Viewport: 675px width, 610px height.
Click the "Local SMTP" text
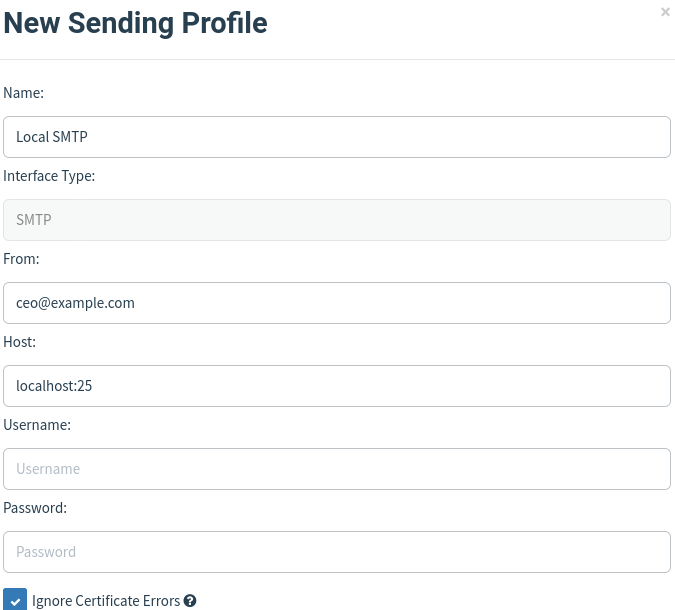pyautogui.click(x=52, y=137)
